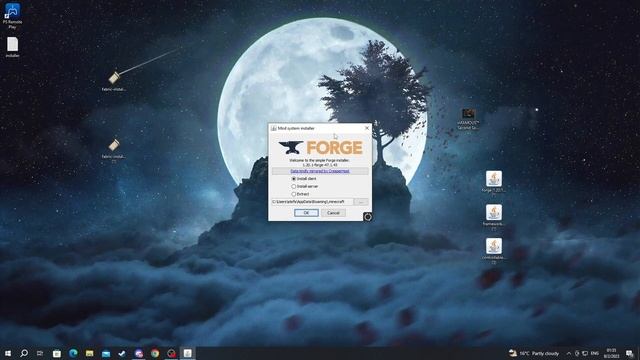Select the framework jar desktop icon
This screenshot has width=640, height=360.
493,217
